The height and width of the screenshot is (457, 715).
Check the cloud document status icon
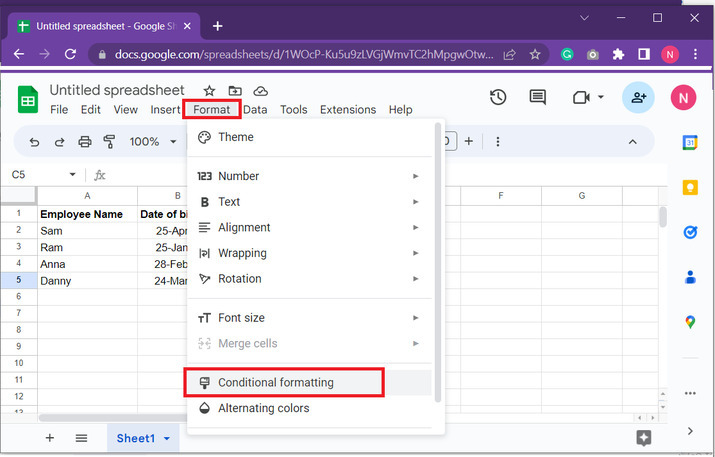260,91
